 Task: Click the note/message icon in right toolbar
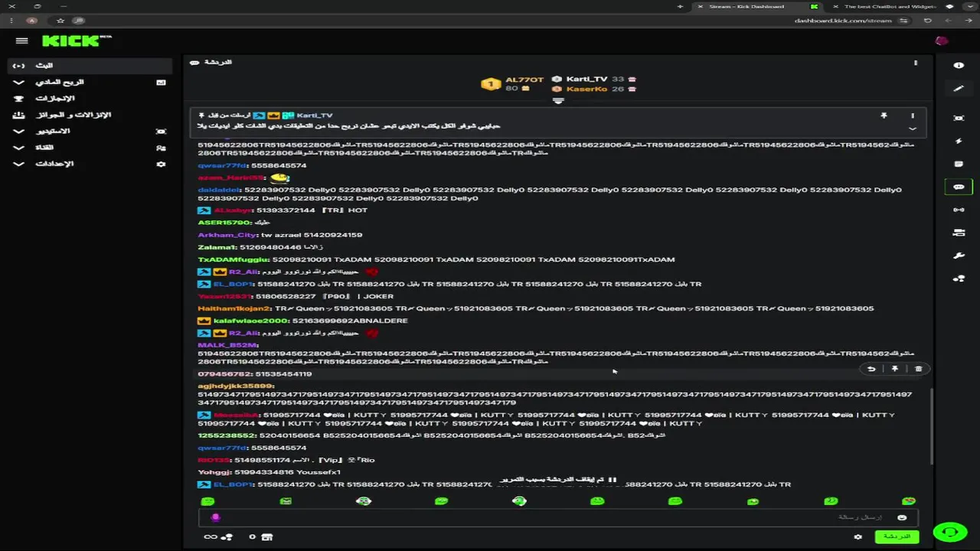tap(959, 164)
